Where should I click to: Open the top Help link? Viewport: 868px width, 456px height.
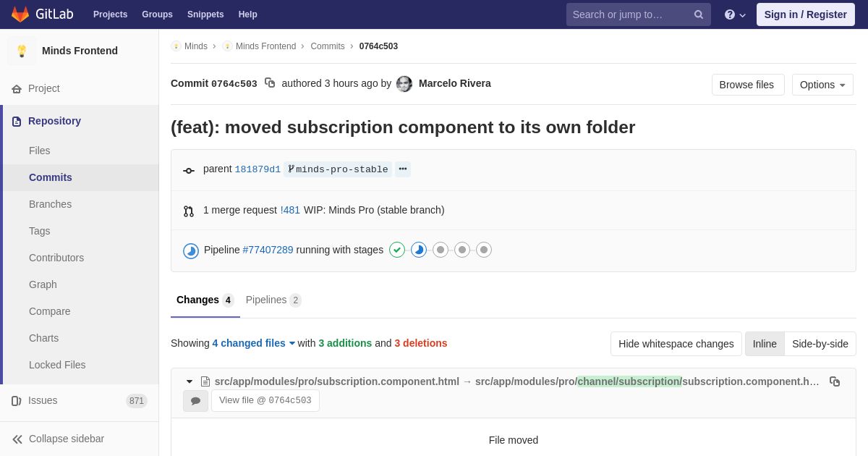click(x=248, y=14)
